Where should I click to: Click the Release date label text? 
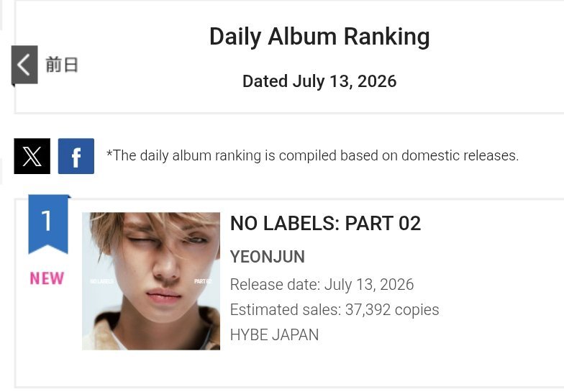tap(275, 285)
